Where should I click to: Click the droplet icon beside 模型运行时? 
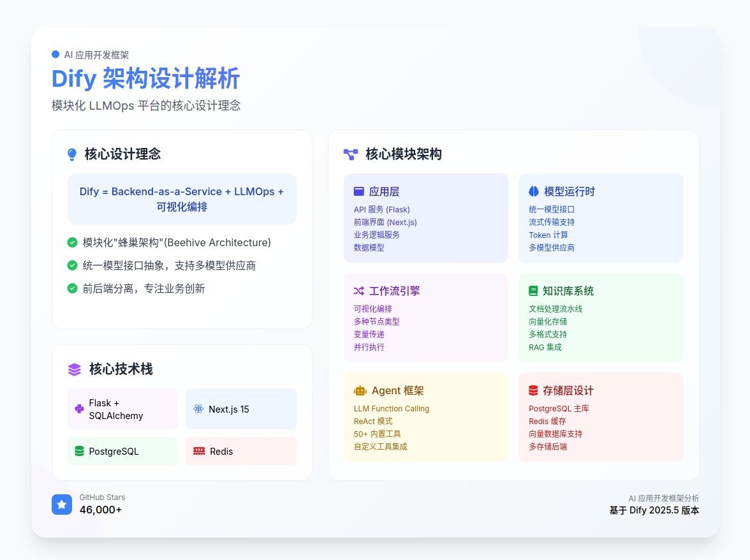[533, 191]
